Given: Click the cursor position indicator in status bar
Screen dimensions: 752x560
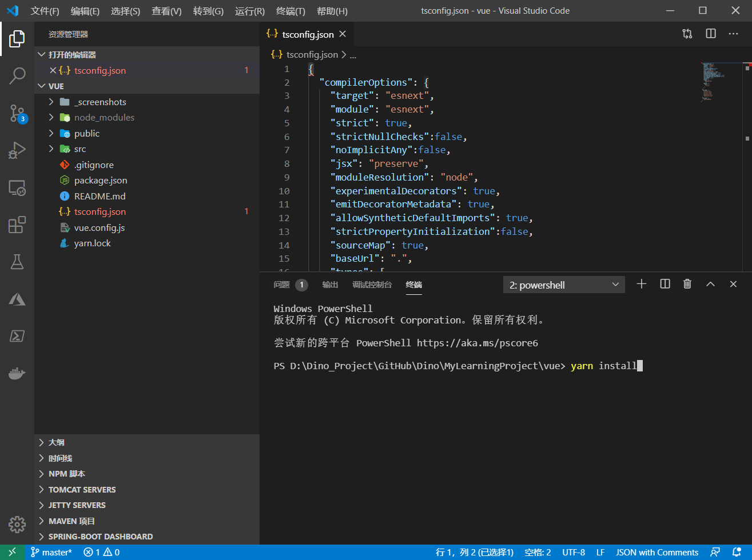Looking at the screenshot, I should pos(475,552).
